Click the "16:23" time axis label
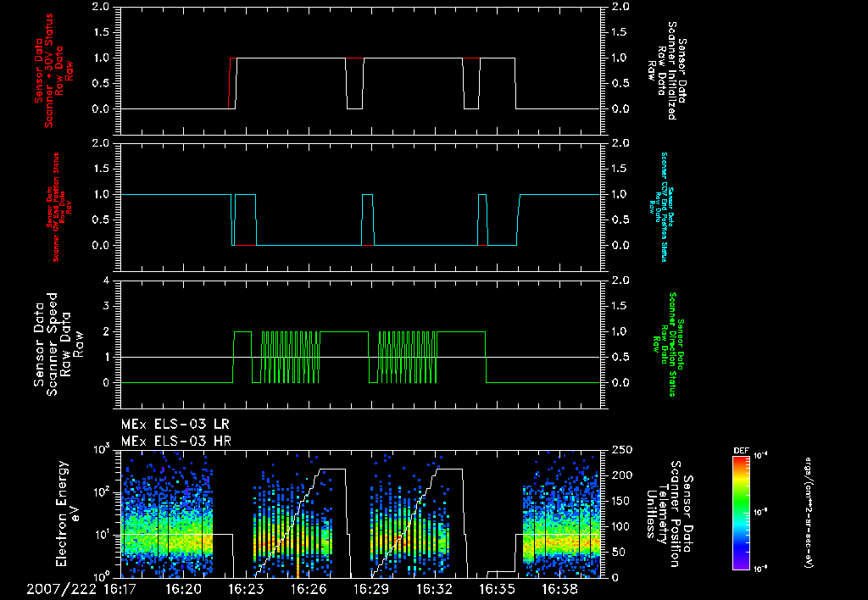 [246, 590]
